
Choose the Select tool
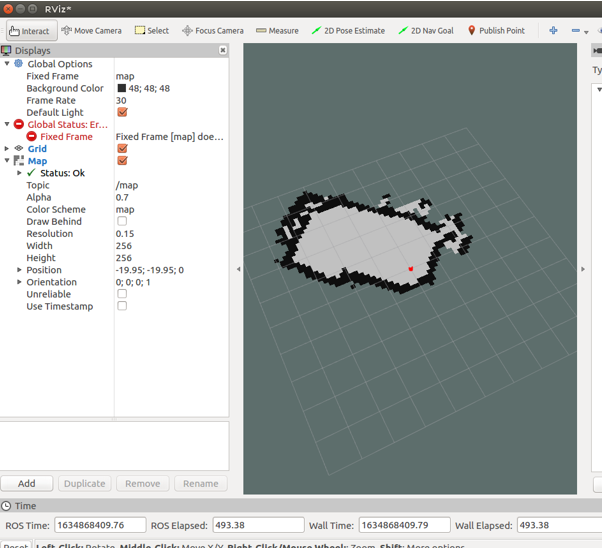pos(152,31)
